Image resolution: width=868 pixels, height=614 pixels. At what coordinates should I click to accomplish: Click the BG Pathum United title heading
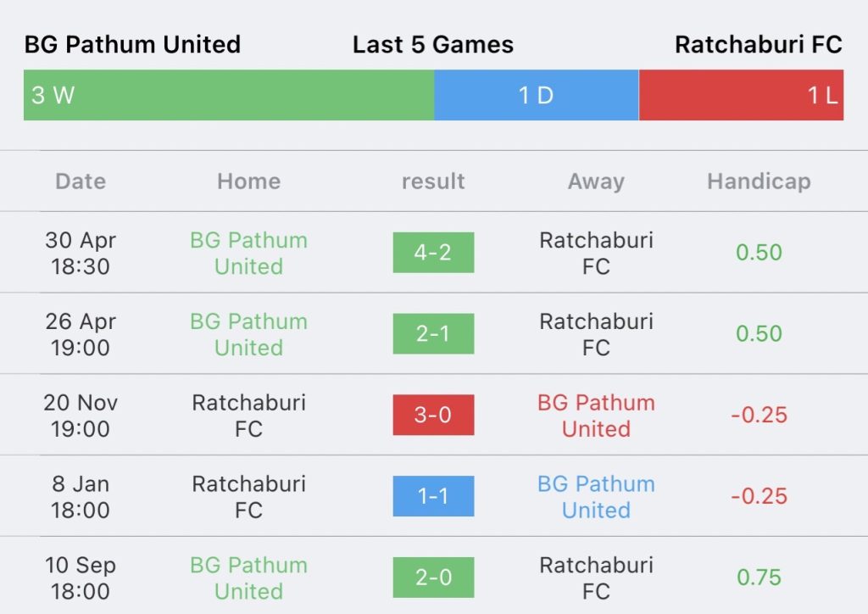(132, 44)
